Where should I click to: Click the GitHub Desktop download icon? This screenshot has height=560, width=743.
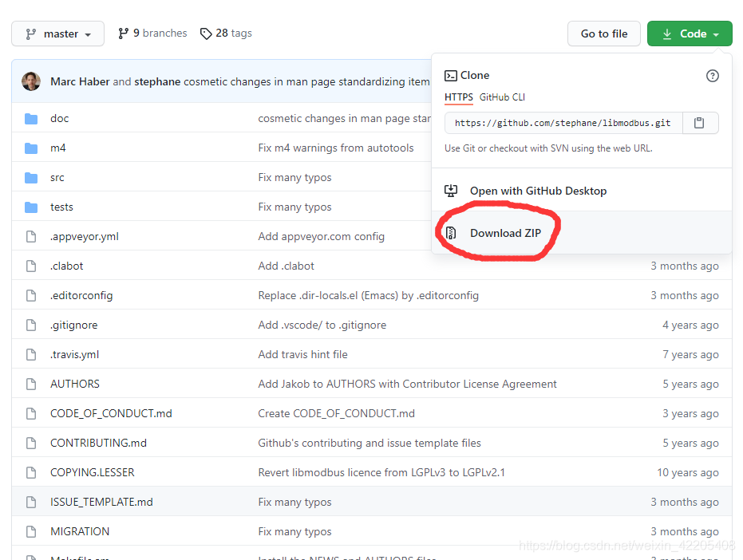pyautogui.click(x=451, y=191)
